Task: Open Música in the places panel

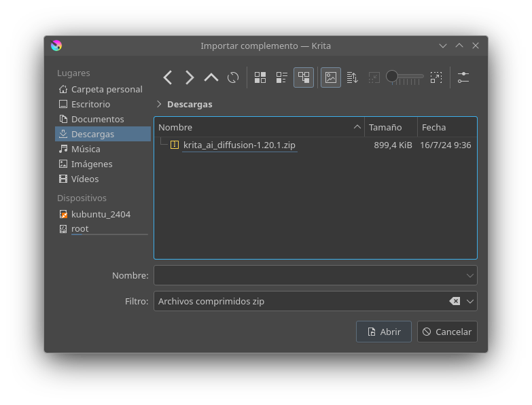Action: tap(103, 149)
